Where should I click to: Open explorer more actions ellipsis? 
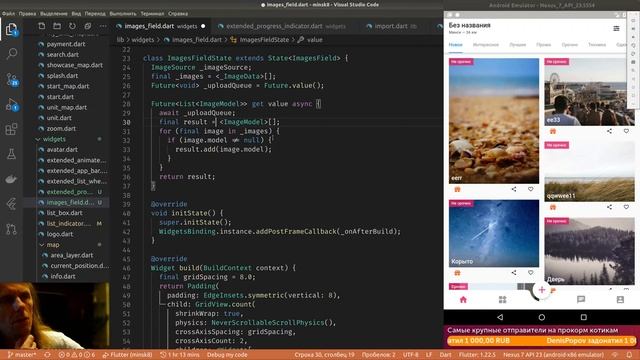(x=103, y=26)
